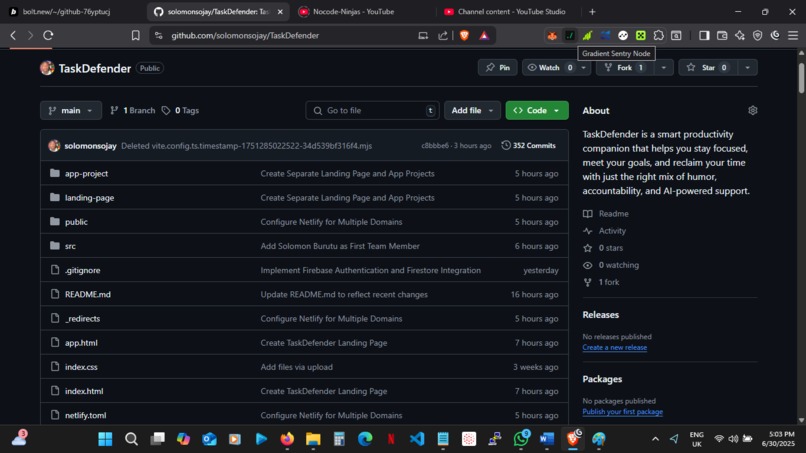Open the _redirects file

tap(83, 319)
